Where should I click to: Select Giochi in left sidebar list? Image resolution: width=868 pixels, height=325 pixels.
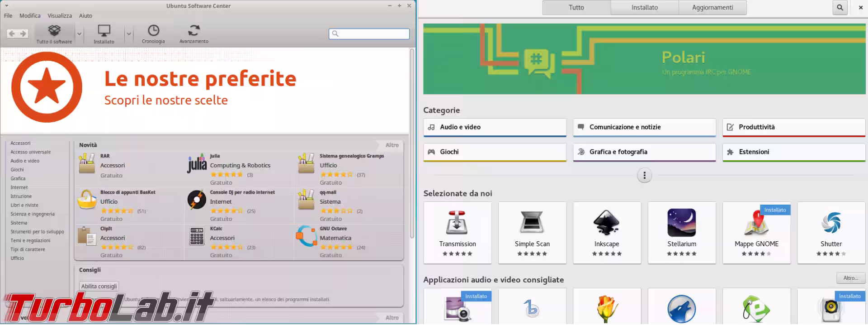pyautogui.click(x=17, y=170)
